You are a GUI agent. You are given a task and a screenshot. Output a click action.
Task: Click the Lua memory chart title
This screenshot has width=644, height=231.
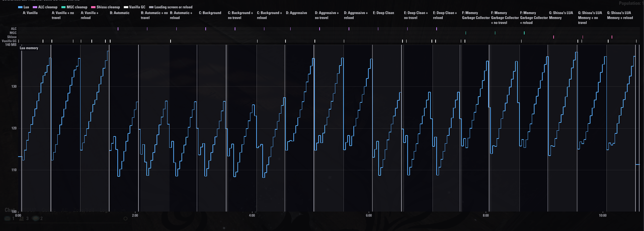(29, 48)
